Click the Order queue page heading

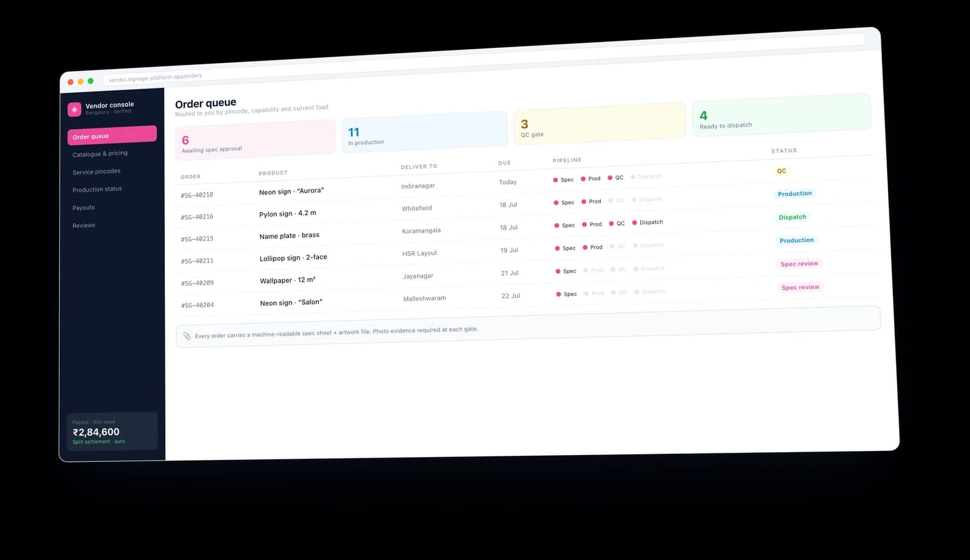coord(206,103)
